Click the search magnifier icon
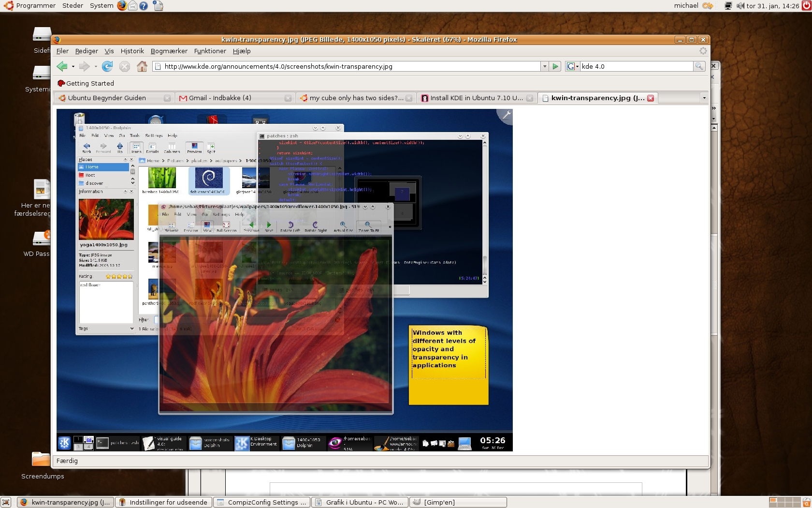The height and width of the screenshot is (508, 812). (699, 66)
